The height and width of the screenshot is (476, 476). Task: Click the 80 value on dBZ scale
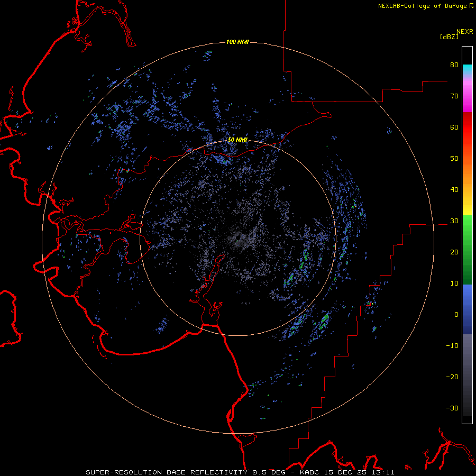point(454,65)
